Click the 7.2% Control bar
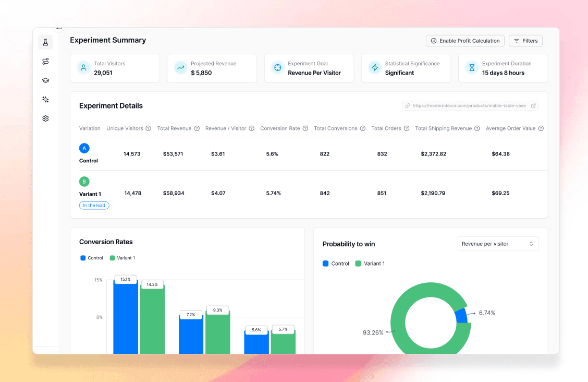The image size is (588, 382). [191, 335]
